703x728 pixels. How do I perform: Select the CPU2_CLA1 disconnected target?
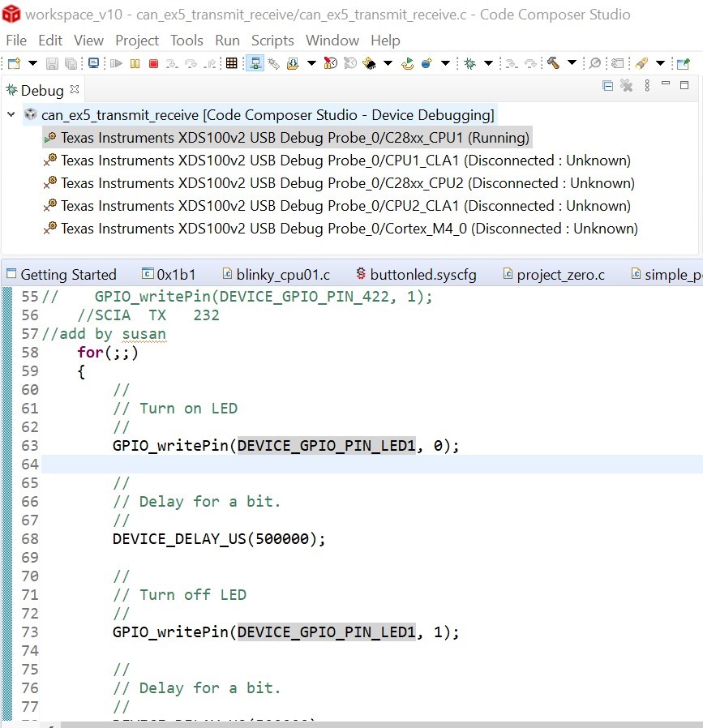337,206
